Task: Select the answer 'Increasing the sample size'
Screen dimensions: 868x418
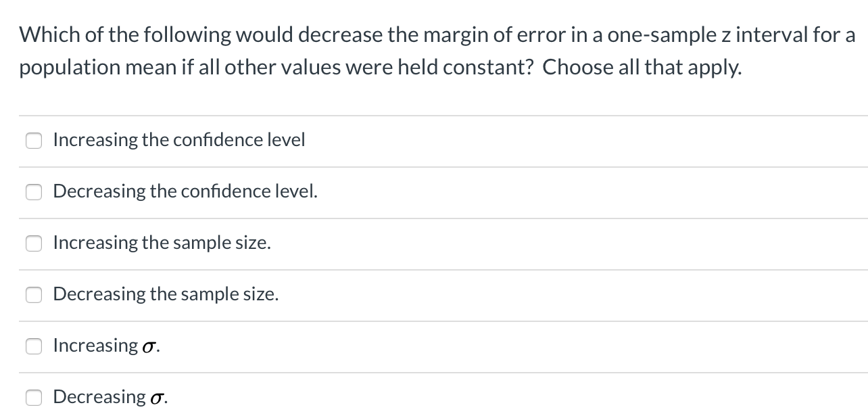Action: [x=162, y=243]
